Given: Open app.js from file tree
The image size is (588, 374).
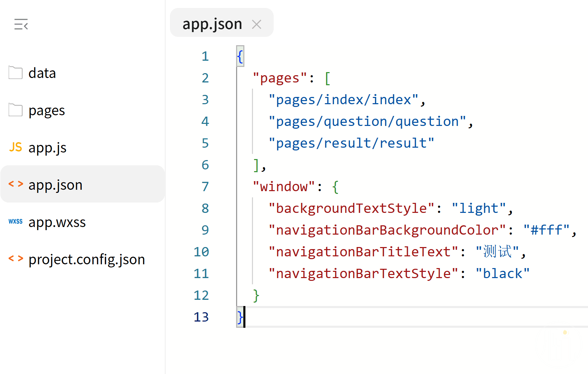Looking at the screenshot, I should click(x=47, y=148).
